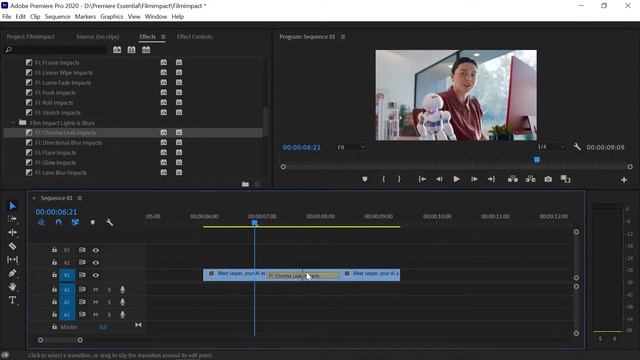The image size is (640, 360).
Task: Select the Pen tool
Action: (x=12, y=273)
